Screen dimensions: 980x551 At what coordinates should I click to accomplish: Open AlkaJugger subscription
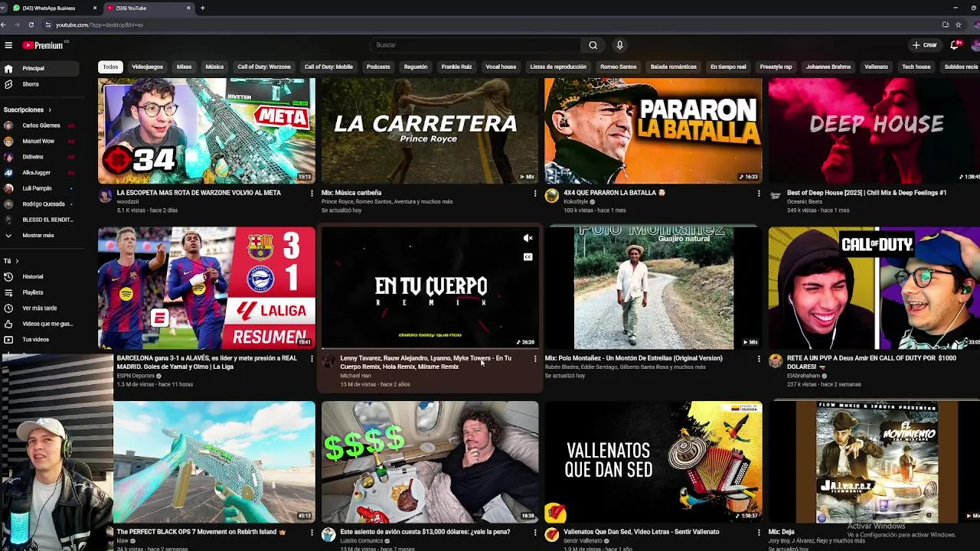[x=39, y=172]
